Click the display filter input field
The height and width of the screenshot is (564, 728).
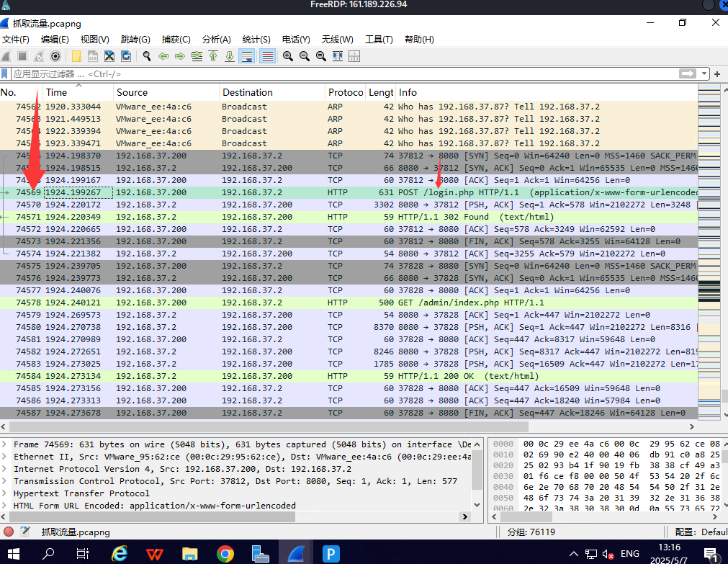343,74
